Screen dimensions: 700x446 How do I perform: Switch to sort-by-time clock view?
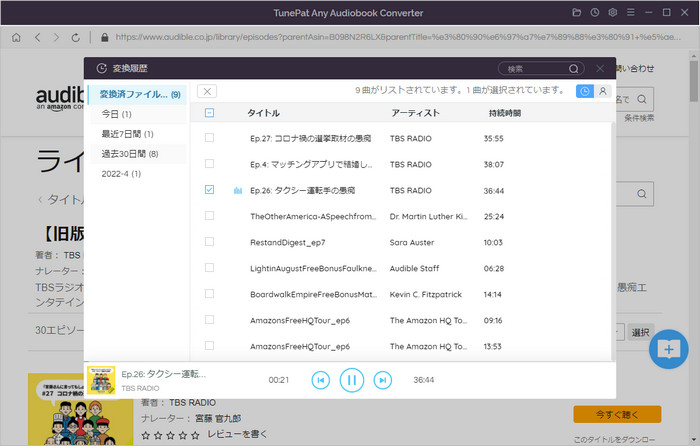click(585, 91)
